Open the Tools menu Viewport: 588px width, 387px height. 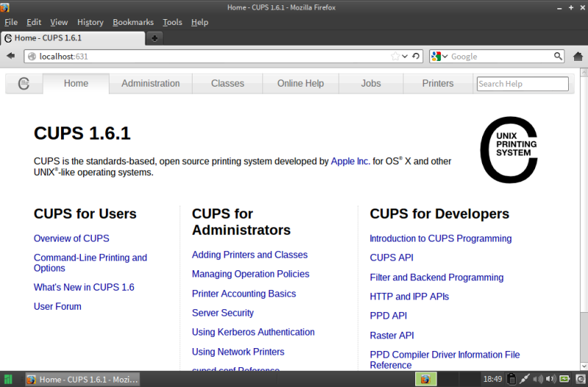pos(173,22)
